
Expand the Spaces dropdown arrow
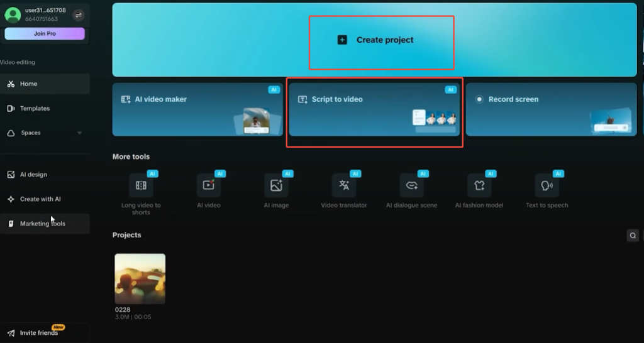(x=79, y=133)
